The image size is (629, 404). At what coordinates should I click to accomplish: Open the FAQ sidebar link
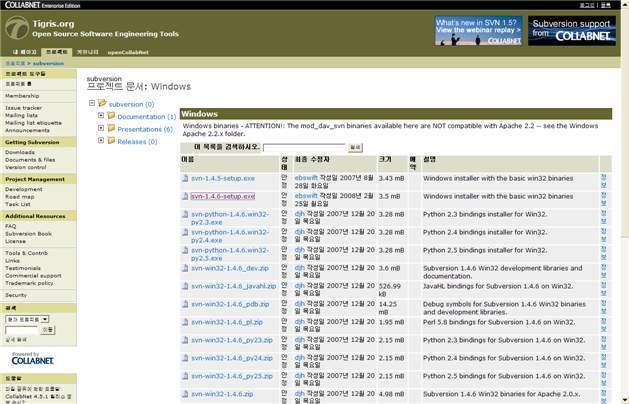click(x=10, y=226)
